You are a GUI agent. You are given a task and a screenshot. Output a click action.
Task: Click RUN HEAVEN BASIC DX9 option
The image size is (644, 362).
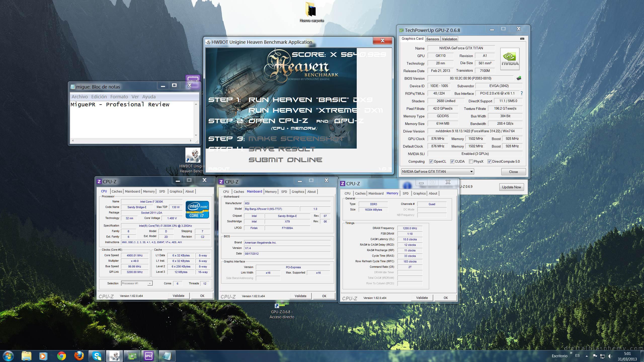pyautogui.click(x=310, y=100)
